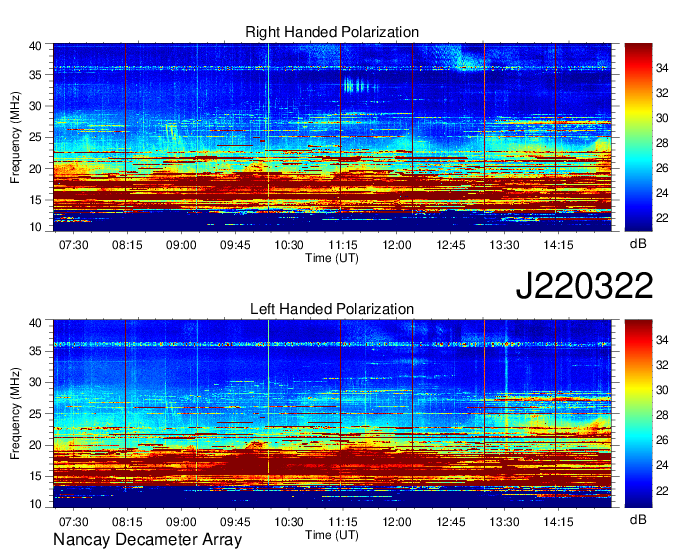680x552 pixels.
Task: Click the 12:45 time tick of Right Handed plot
Action: pos(451,245)
